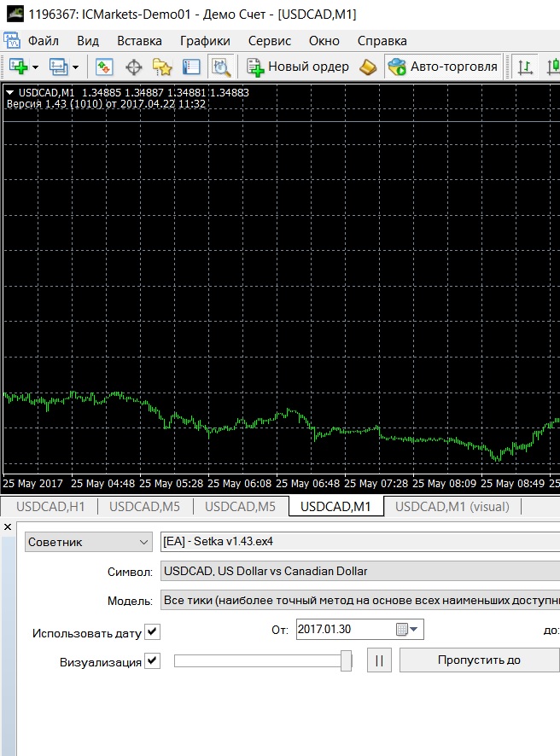560x756 pixels.
Task: Expand the Profiles dropdown arrow
Action: tap(76, 67)
